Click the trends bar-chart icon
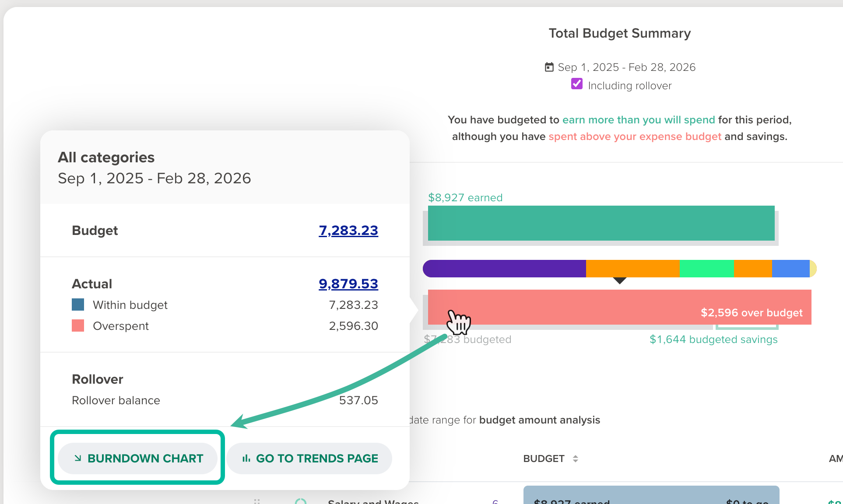 (x=246, y=458)
